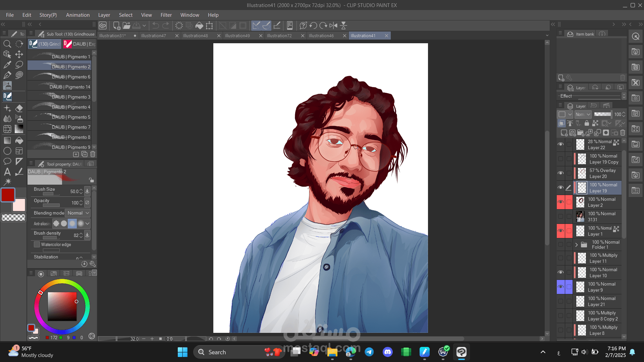Click the Flip Horizontal icon in toolbar

pyautogui.click(x=333, y=25)
